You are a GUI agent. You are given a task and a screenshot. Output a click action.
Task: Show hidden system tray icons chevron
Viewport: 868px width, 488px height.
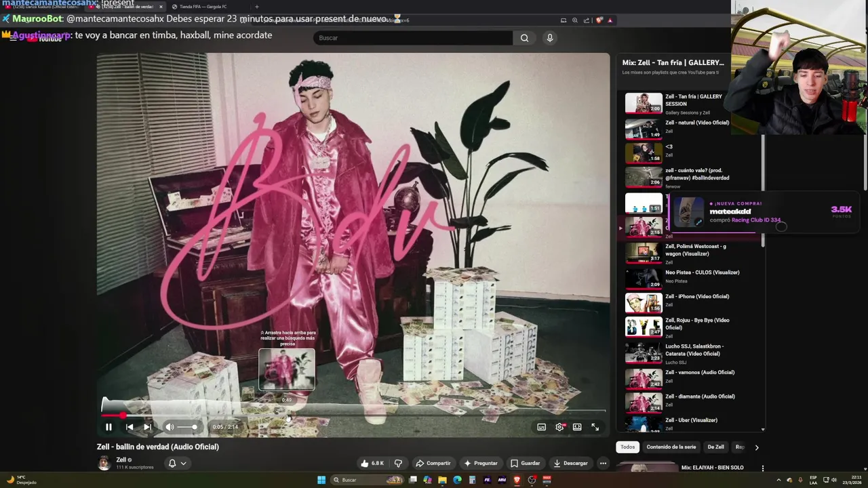point(778,480)
